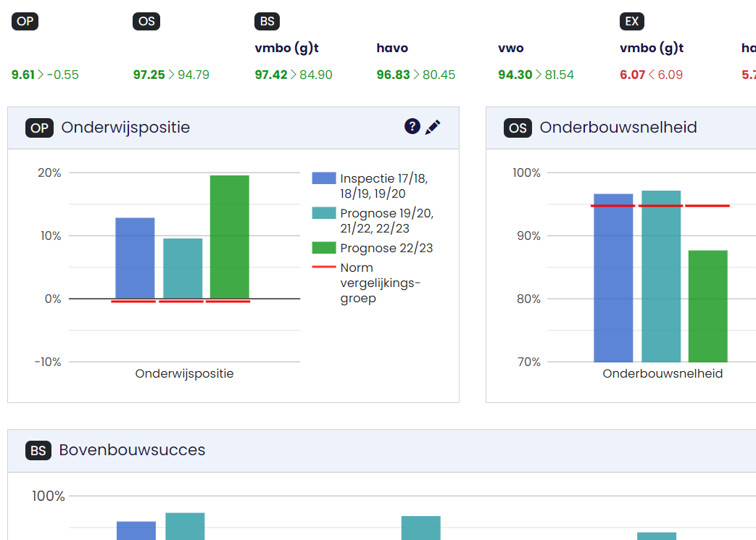Edit the Onderwijspositie panel with the pencil icon
The image size is (756, 540).
pyautogui.click(x=433, y=127)
